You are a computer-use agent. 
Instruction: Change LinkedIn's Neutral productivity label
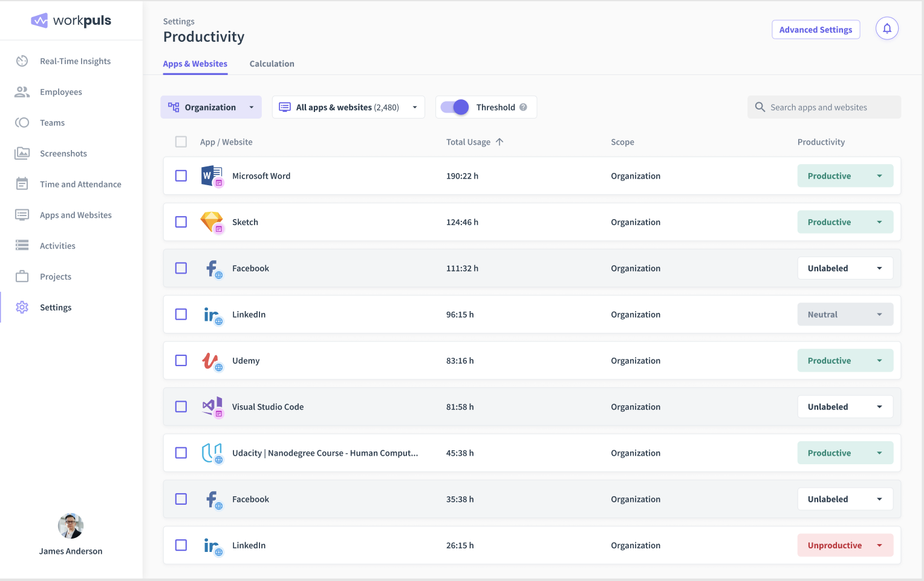click(x=845, y=314)
